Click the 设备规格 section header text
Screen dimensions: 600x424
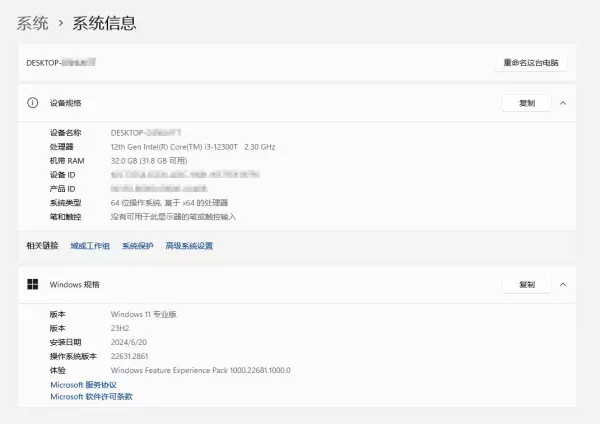[x=65, y=103]
